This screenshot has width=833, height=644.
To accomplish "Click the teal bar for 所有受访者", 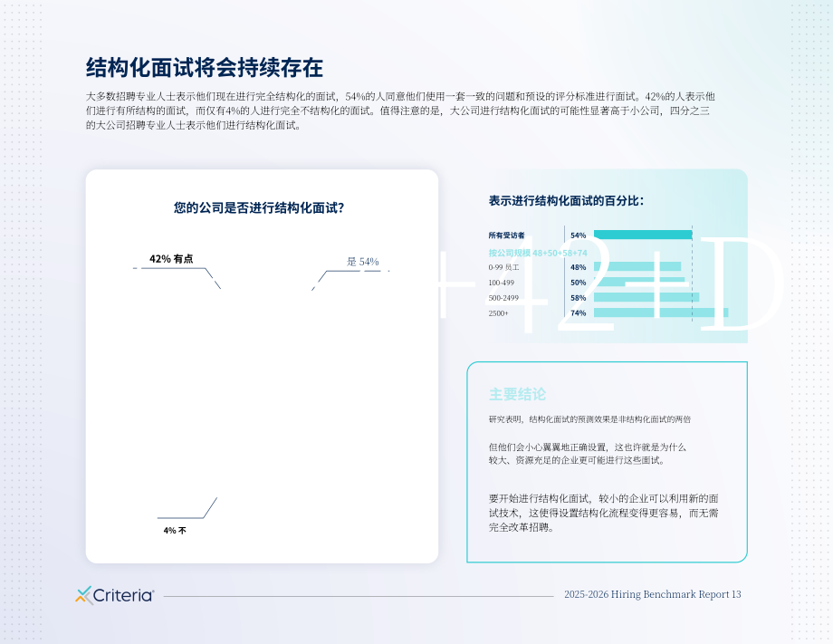I will [643, 235].
